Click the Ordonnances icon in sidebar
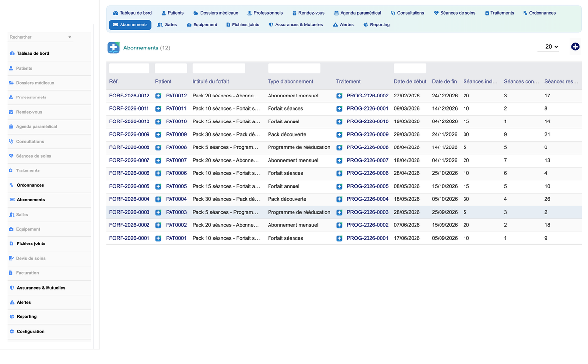The image size is (588, 364). (x=12, y=185)
